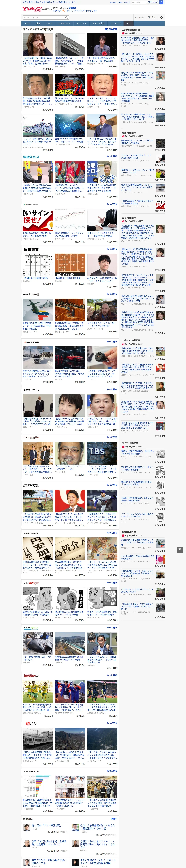Click the Response section logo

point(31,342)
